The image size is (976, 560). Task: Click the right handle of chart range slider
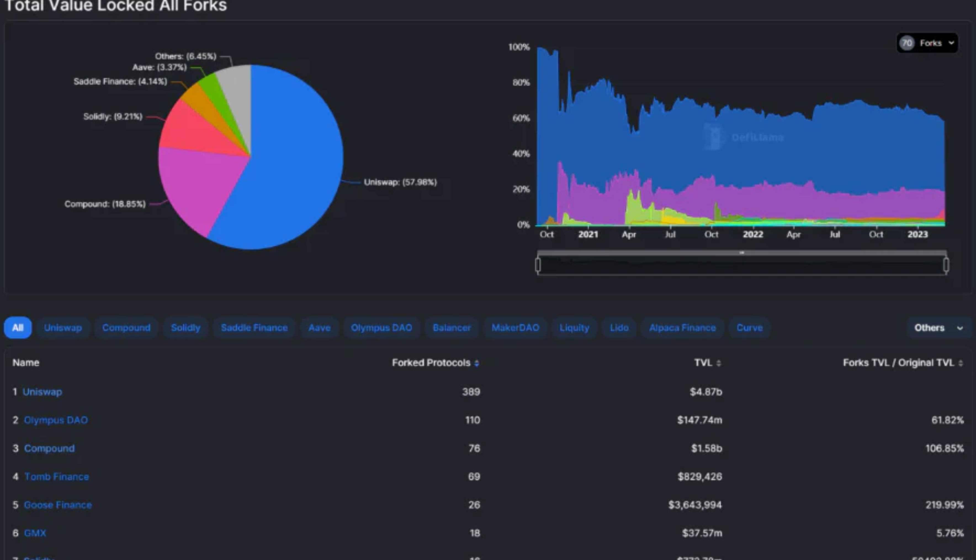946,265
